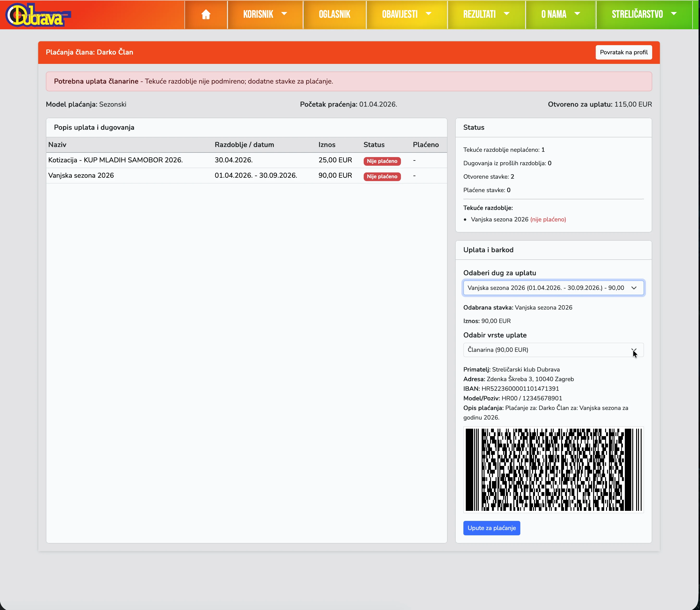
Task: Click Nije plaćeno badge for Vanjska sezona
Action: [382, 176]
